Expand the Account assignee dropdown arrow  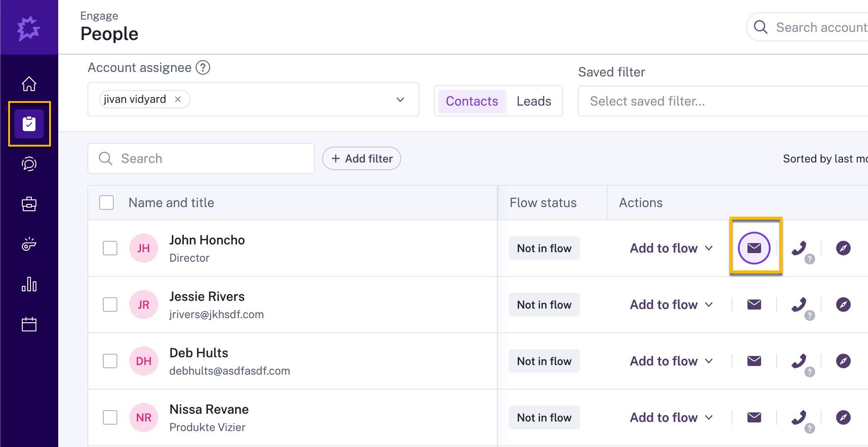click(x=400, y=99)
